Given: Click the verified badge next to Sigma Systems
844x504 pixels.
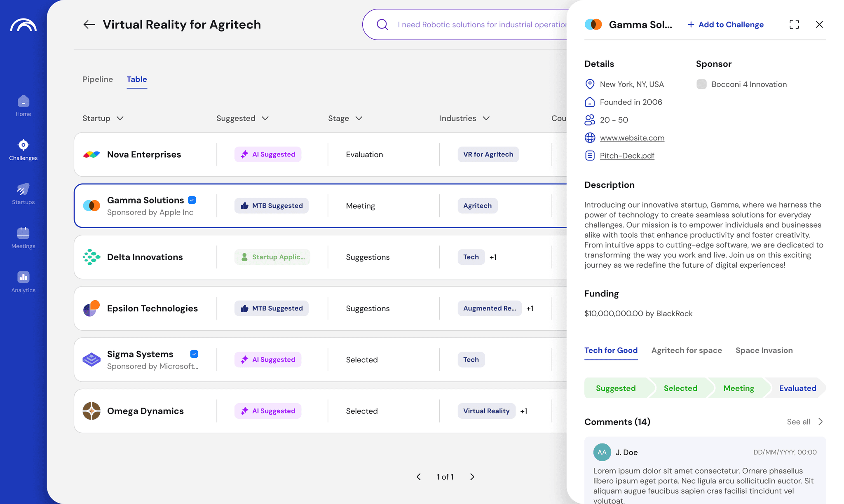Looking at the screenshot, I should point(194,354).
